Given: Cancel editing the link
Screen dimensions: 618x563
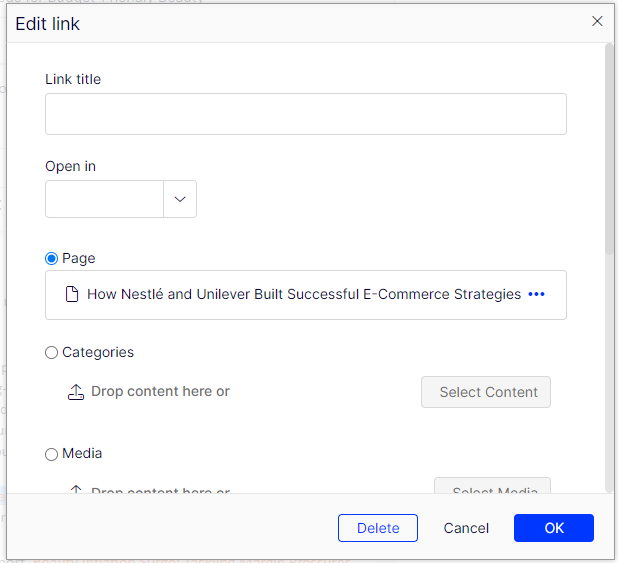Looking at the screenshot, I should pos(466,528).
